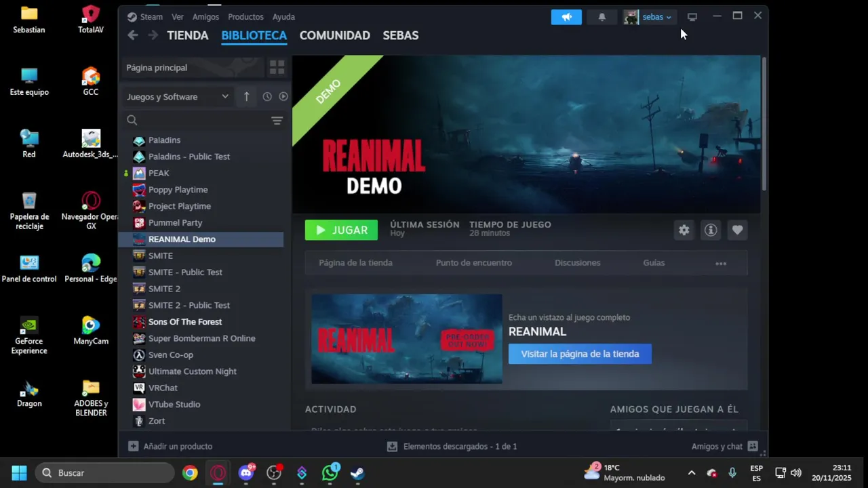Select PEAK in the game list

pyautogui.click(x=201, y=174)
